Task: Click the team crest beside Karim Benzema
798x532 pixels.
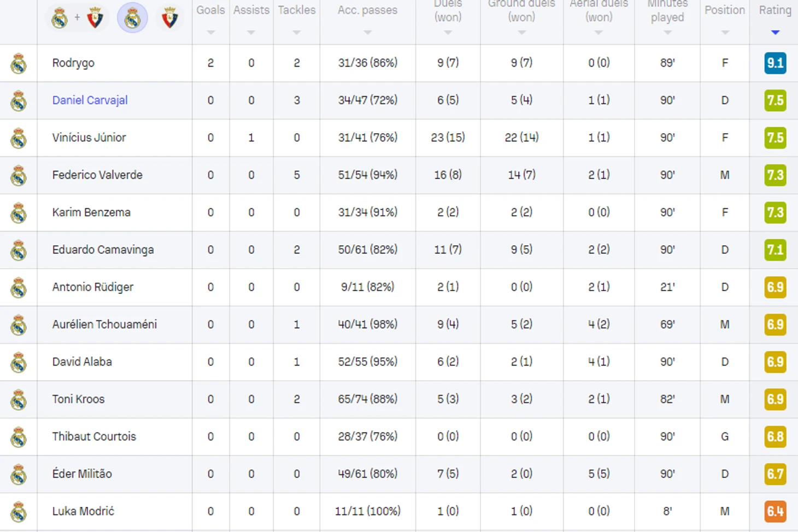Action: pos(19,213)
